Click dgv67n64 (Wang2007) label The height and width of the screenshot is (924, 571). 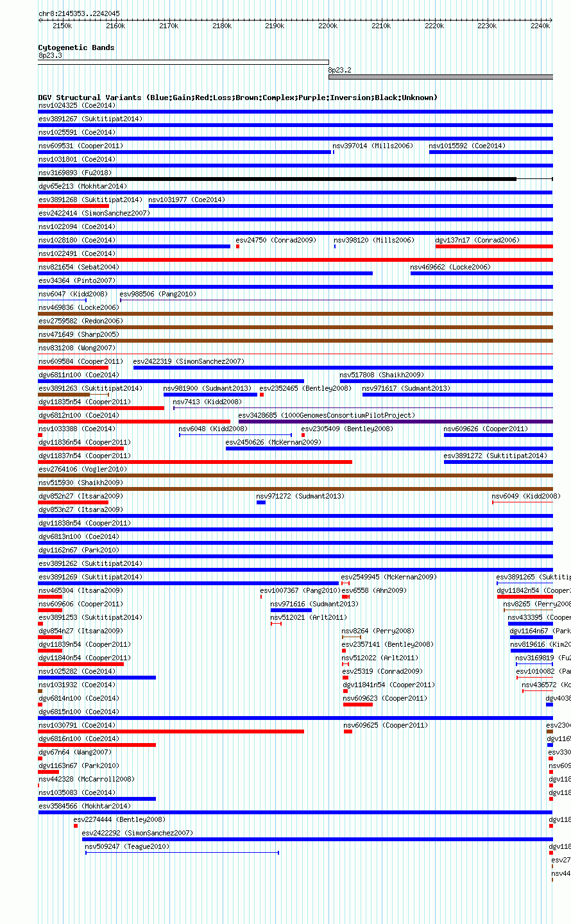(x=75, y=752)
